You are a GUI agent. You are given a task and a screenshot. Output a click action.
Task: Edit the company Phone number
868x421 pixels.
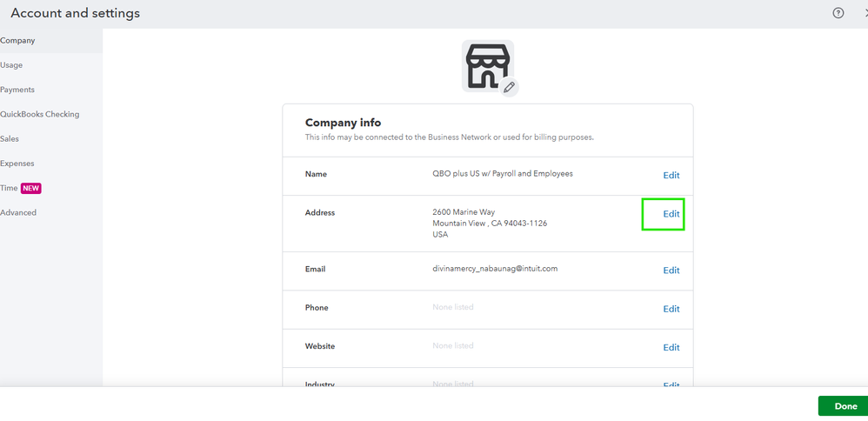click(x=671, y=309)
